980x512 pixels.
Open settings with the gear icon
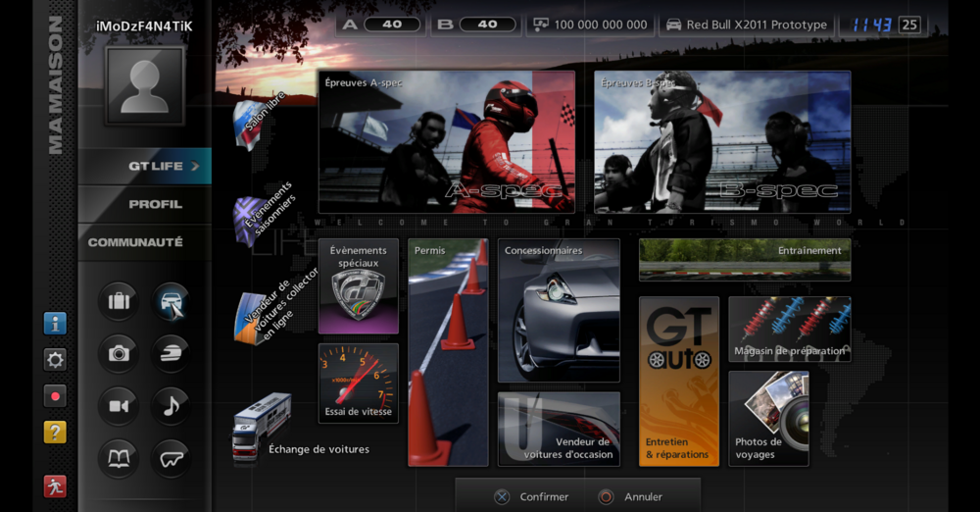tap(55, 360)
